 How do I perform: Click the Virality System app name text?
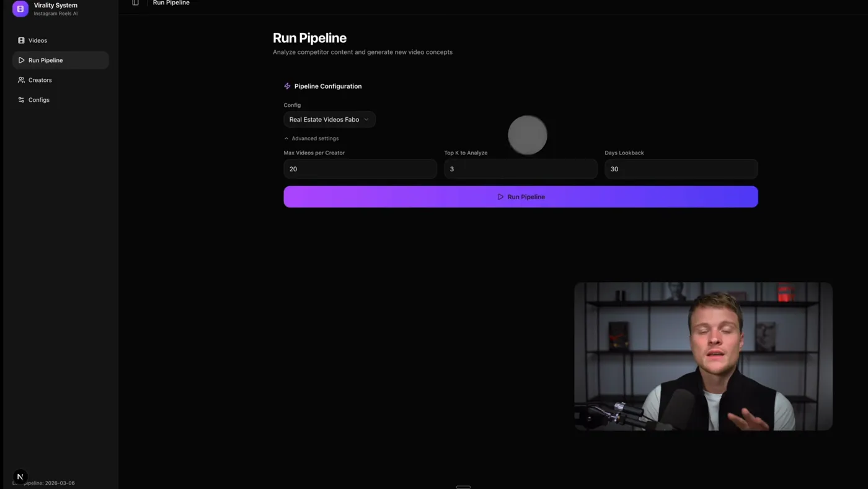coord(55,5)
